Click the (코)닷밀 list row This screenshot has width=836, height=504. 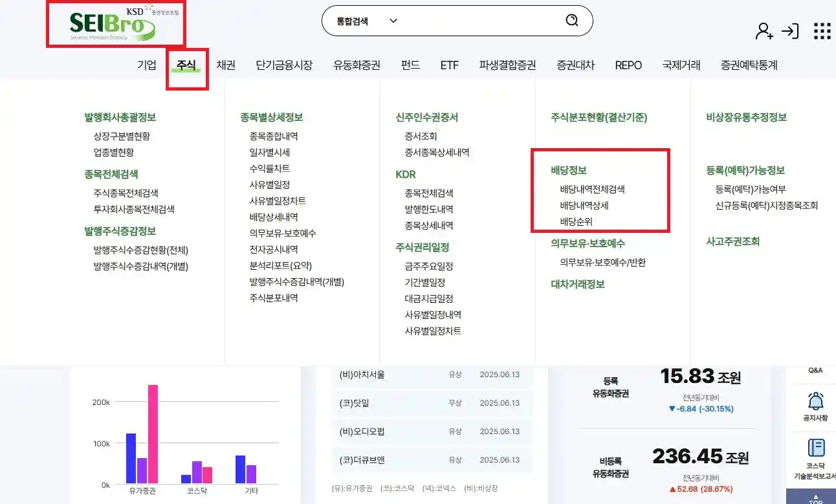click(x=432, y=403)
